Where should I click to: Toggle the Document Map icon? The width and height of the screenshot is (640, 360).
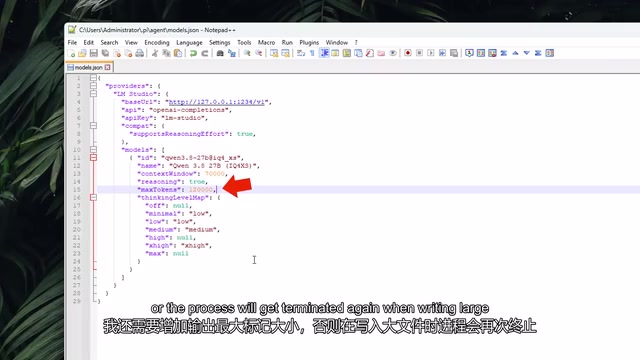347,53
